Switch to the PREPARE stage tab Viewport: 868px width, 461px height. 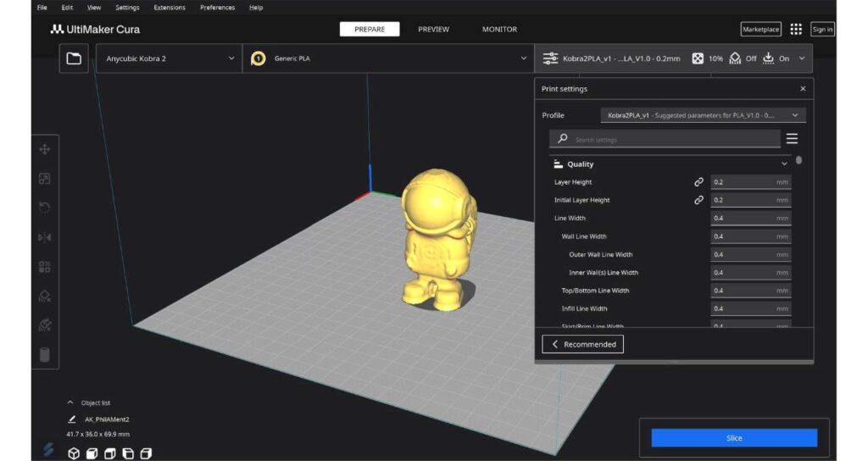[x=370, y=30]
